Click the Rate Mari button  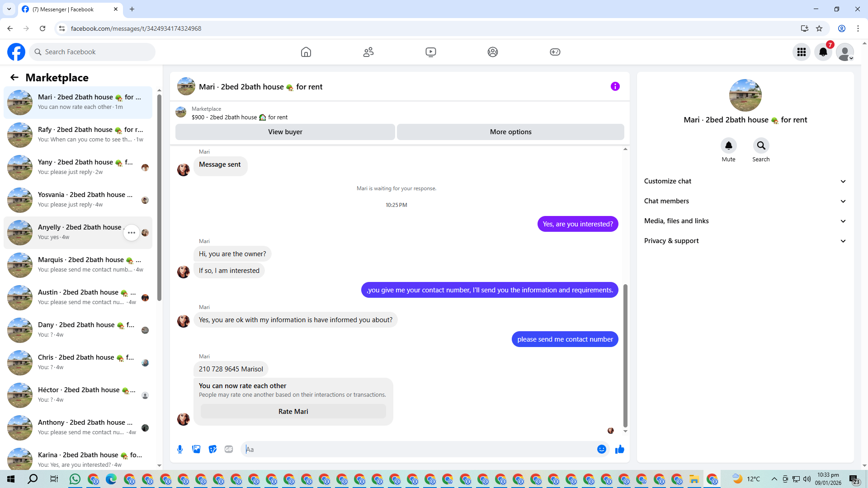point(293,412)
